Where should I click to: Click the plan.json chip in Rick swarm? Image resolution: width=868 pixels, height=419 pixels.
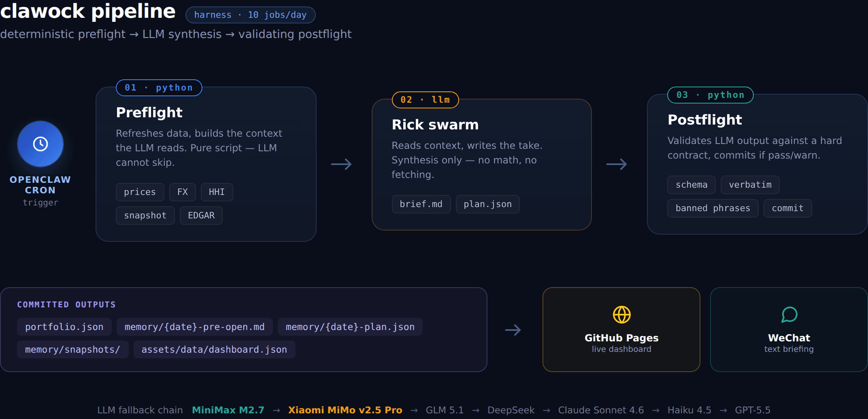(487, 204)
